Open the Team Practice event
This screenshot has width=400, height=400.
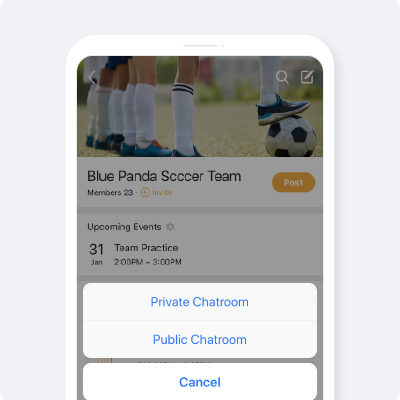coord(146,248)
